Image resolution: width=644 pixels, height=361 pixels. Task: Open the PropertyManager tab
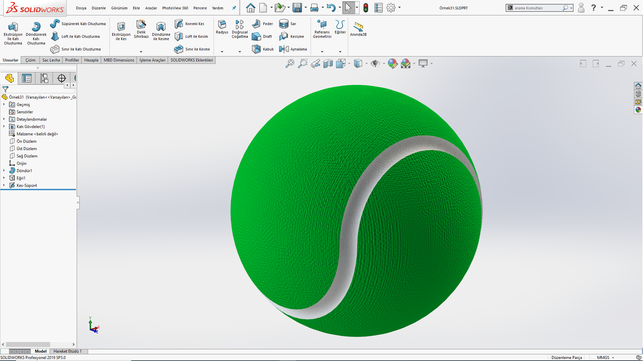click(27, 78)
